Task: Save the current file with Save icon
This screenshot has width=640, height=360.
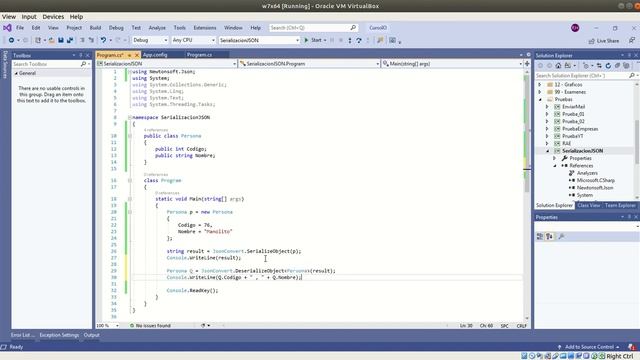Action: click(61, 40)
